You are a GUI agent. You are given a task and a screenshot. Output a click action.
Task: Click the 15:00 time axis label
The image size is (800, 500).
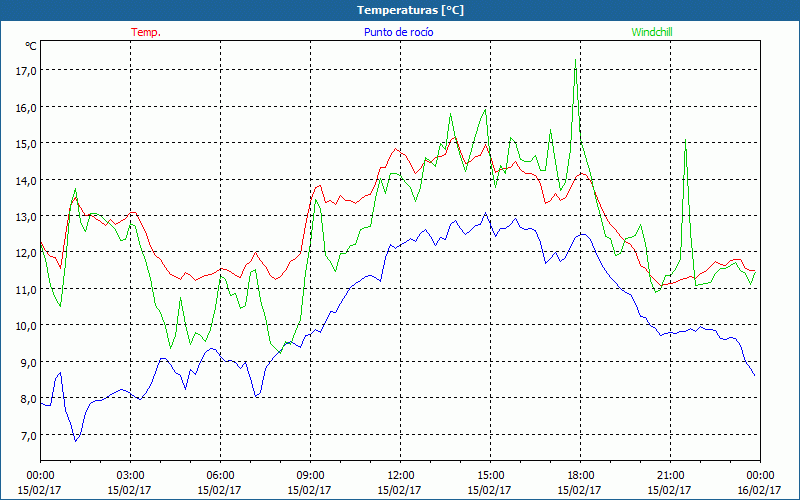[490, 476]
